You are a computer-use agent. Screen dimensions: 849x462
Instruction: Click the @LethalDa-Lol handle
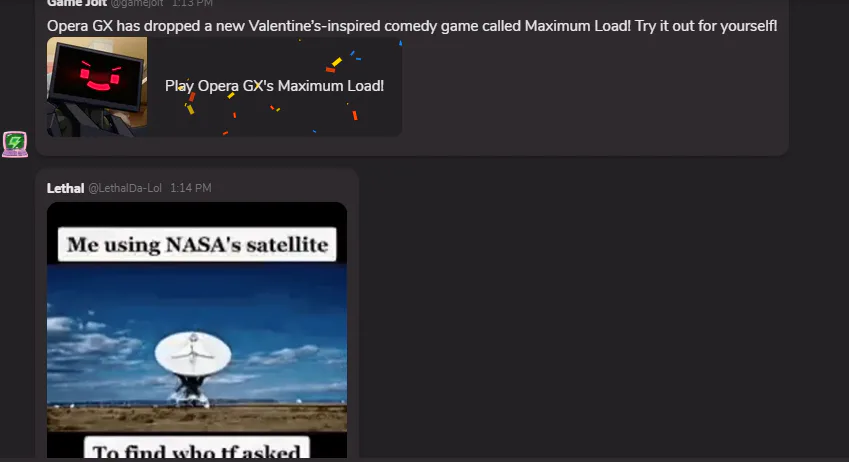point(125,188)
